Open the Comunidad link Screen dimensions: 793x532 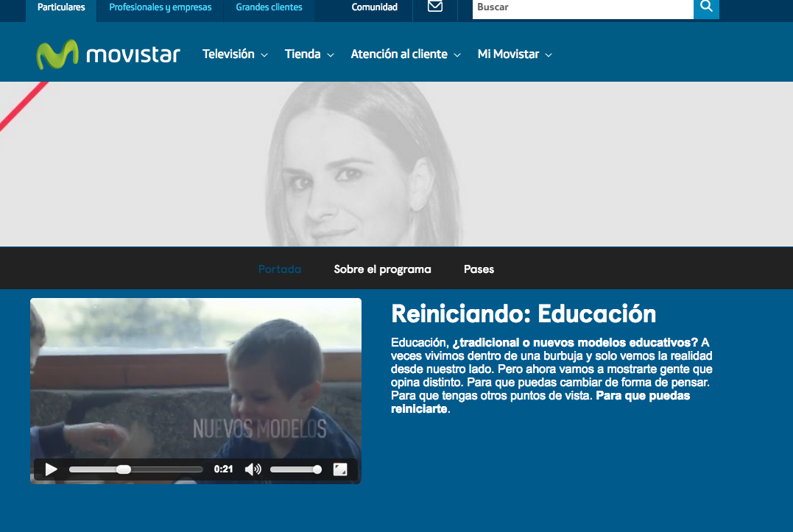pyautogui.click(x=375, y=7)
